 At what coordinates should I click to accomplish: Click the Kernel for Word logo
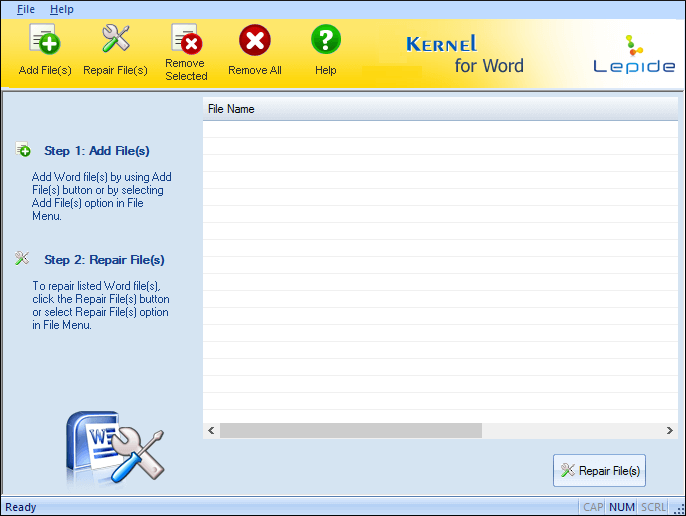click(x=465, y=54)
